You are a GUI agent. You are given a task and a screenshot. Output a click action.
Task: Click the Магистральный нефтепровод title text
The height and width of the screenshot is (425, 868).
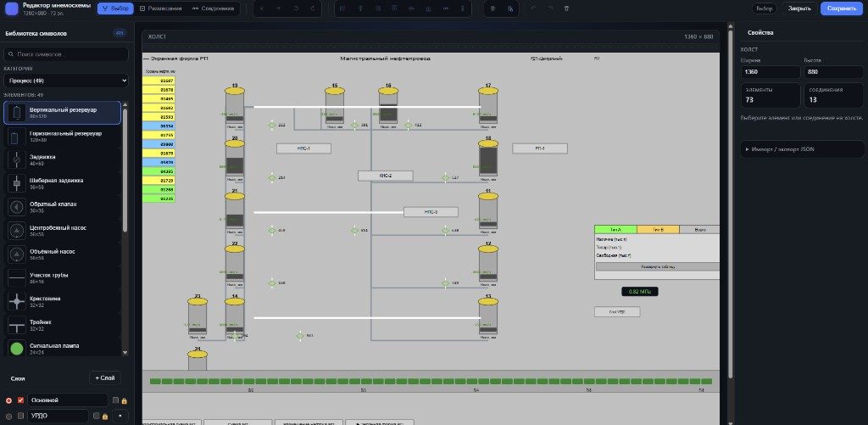(386, 59)
